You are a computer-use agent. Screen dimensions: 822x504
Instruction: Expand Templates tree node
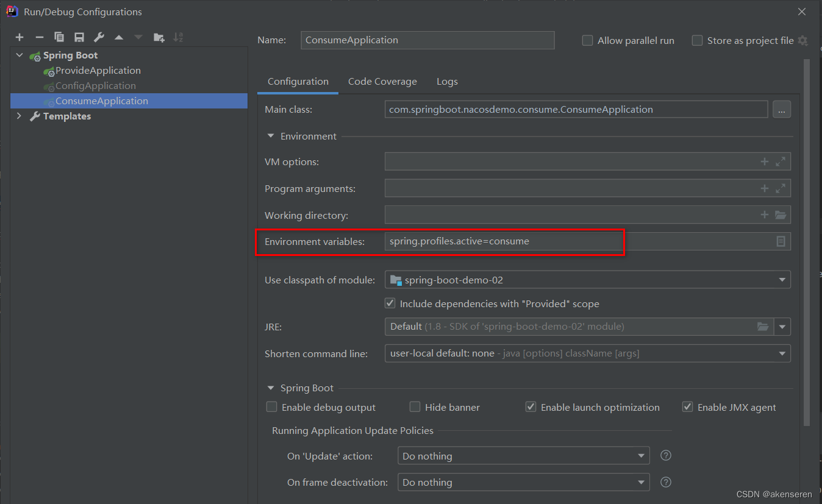[19, 116]
